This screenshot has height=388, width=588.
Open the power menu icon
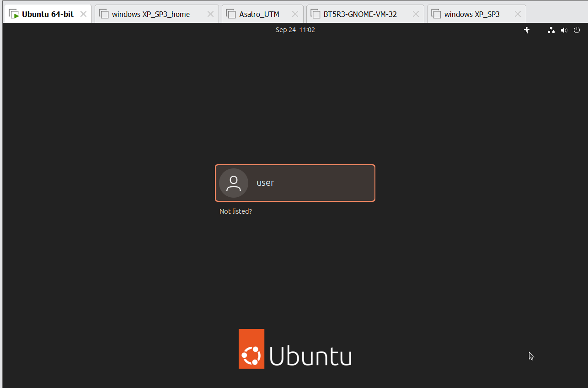pyautogui.click(x=577, y=30)
